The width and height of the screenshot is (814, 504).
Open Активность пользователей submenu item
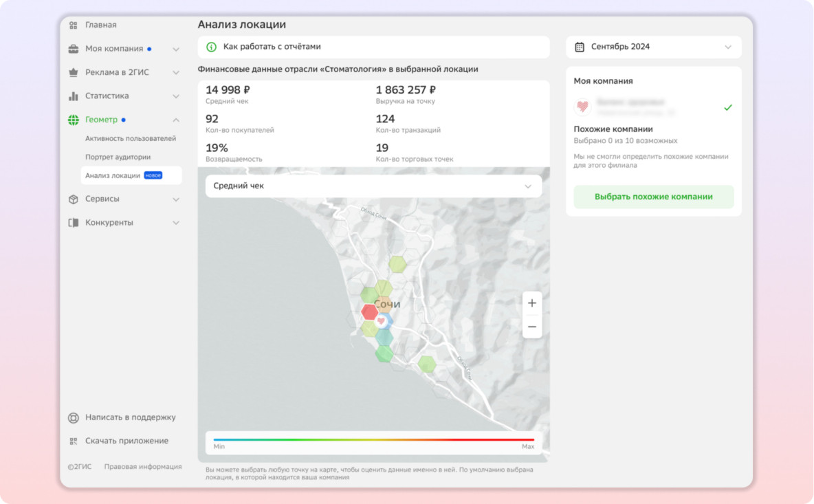tap(131, 139)
